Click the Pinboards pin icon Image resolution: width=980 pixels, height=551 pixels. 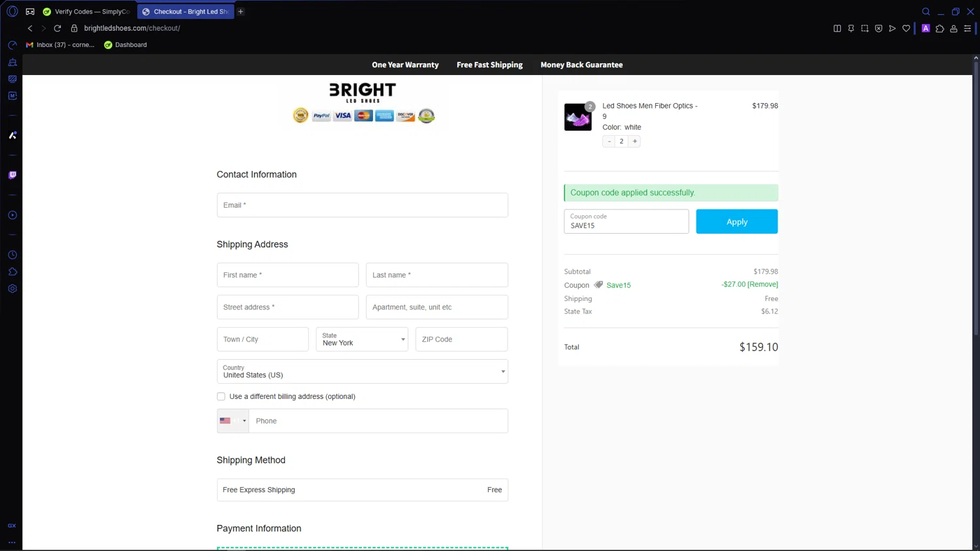(851, 28)
